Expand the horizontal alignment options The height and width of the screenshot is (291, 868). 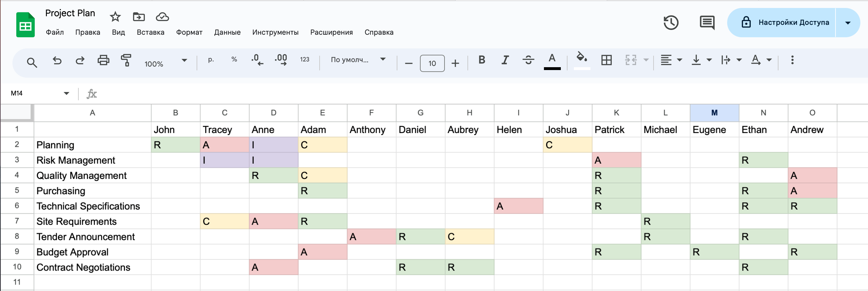679,60
